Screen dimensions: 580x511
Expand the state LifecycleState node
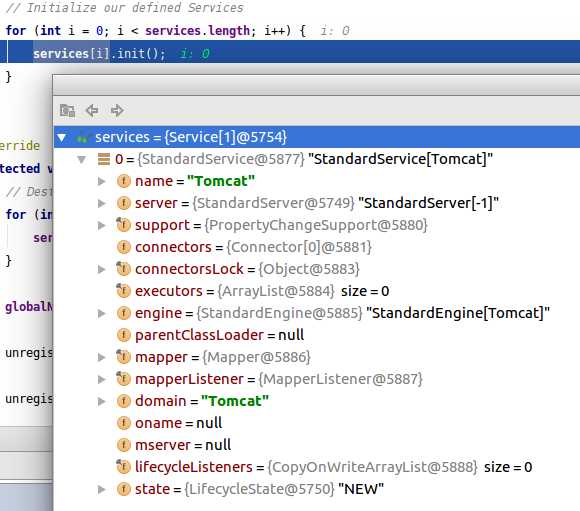101,489
